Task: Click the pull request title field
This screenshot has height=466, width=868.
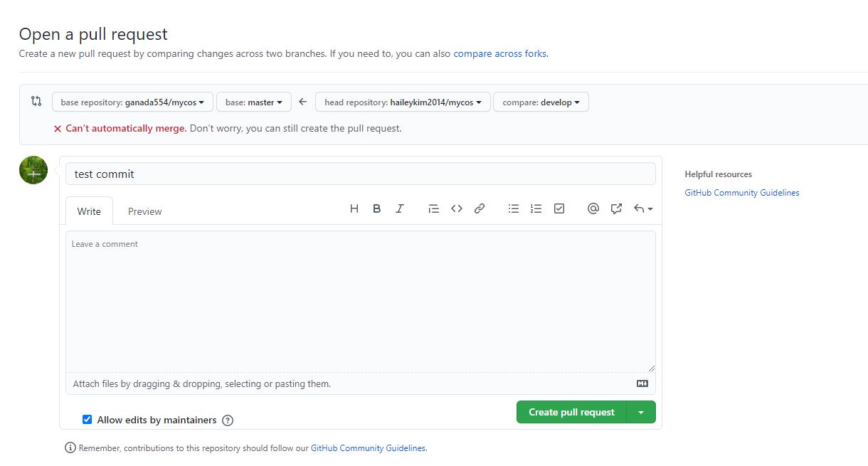Action: [361, 174]
